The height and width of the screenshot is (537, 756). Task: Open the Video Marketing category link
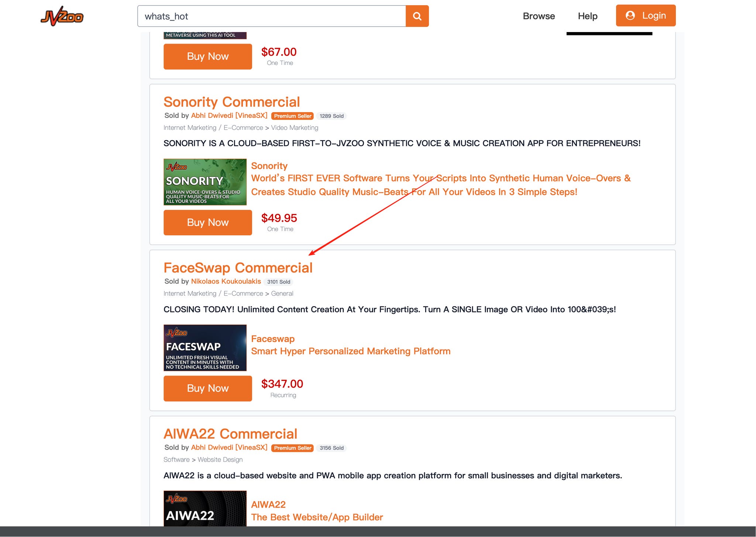(294, 128)
